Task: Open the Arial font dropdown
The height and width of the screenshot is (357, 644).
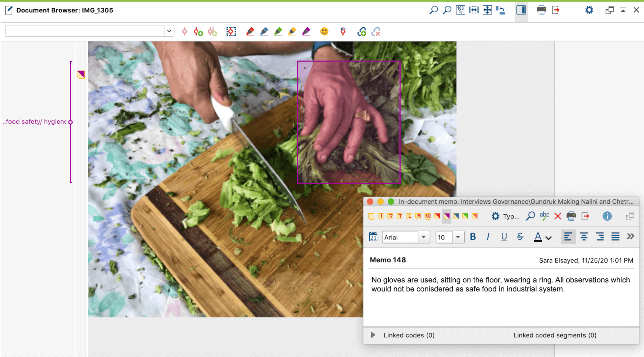Action: click(x=423, y=237)
